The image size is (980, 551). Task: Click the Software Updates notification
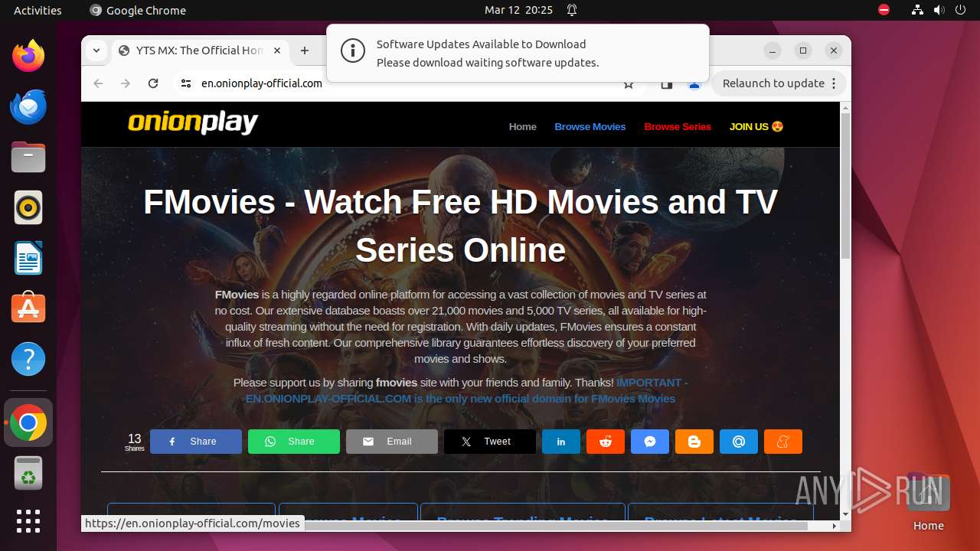518,53
